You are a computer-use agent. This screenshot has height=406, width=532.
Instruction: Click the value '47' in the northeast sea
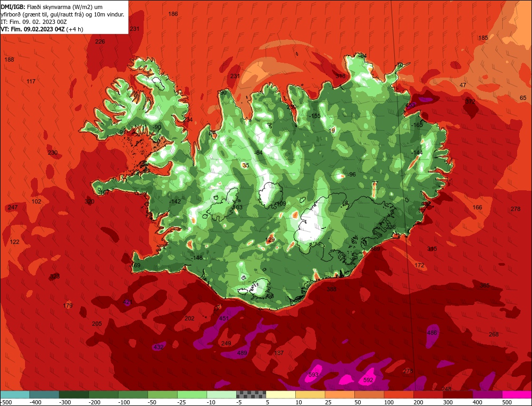pos(463,84)
